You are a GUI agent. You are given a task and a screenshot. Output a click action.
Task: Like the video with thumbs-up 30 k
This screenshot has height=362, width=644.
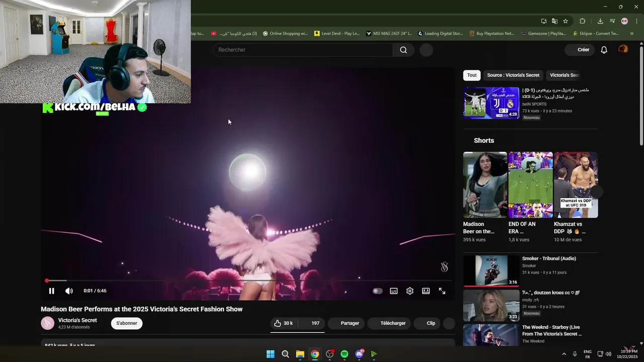[284, 323]
